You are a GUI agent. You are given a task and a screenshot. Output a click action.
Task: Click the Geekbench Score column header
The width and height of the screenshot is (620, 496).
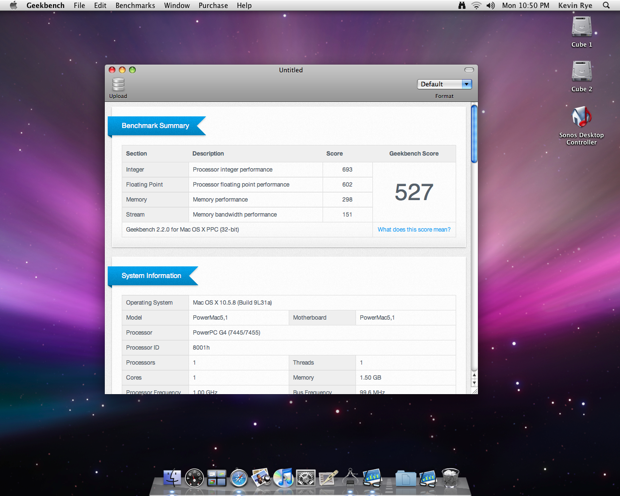pos(414,153)
